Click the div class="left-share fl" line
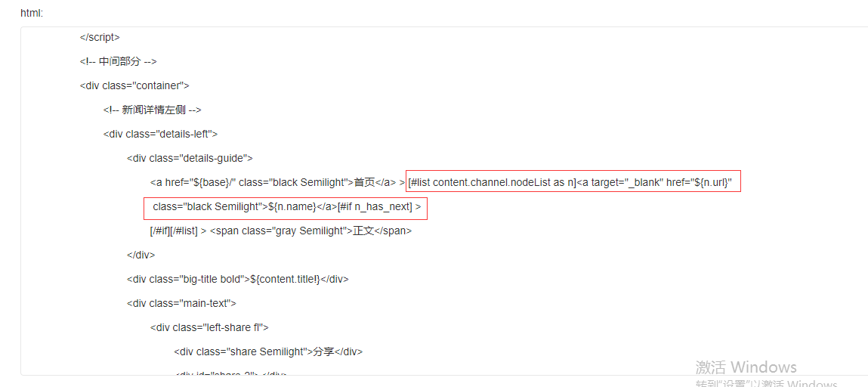The image size is (868, 387). click(209, 327)
